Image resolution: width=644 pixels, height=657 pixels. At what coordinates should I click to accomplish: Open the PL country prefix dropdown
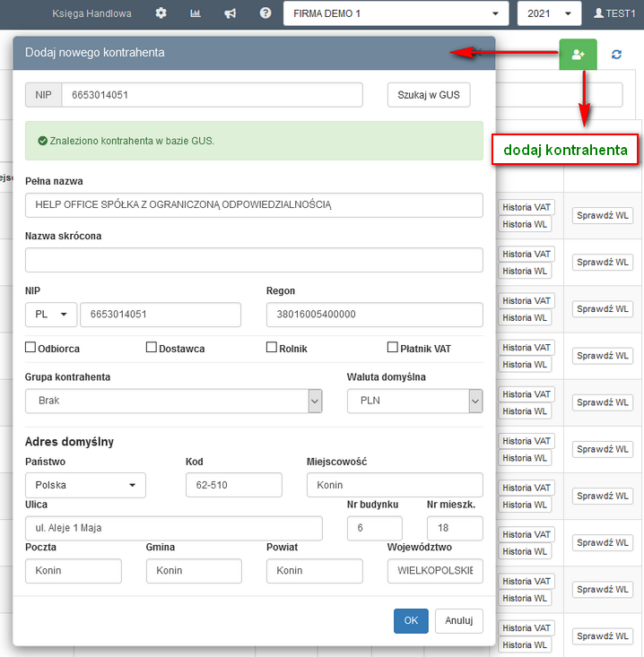click(x=51, y=315)
